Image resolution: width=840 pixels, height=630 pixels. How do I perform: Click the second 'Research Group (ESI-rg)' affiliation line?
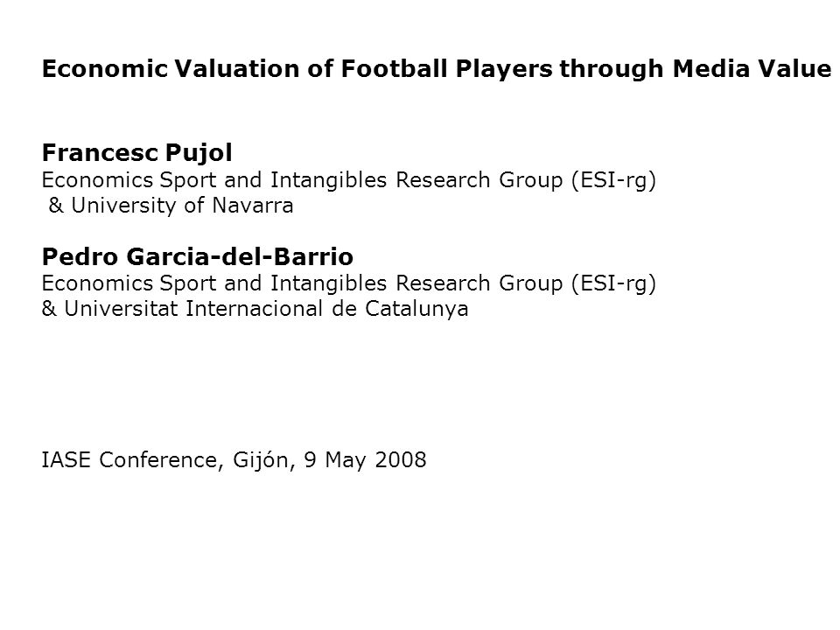[349, 283]
